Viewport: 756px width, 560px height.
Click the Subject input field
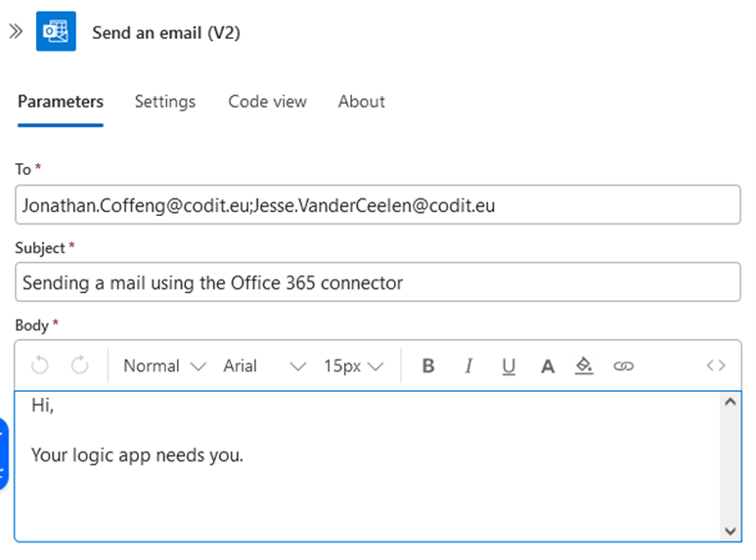(x=378, y=283)
